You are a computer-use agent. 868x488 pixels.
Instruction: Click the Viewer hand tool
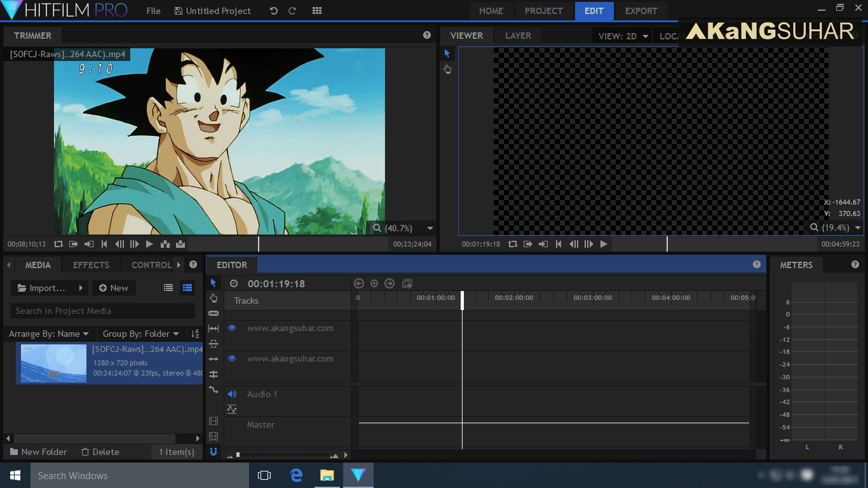447,69
